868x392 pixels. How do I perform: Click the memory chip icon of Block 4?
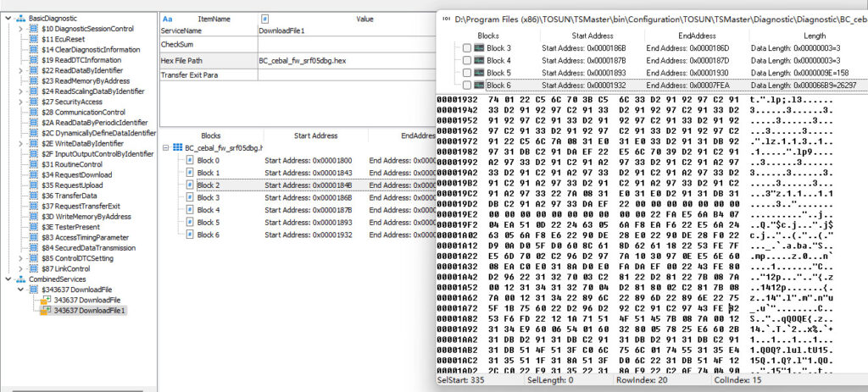pos(480,61)
